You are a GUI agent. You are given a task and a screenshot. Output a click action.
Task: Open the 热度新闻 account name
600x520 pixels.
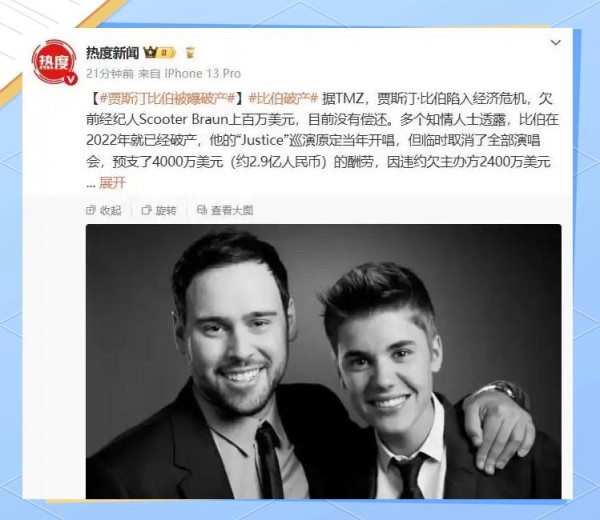(x=112, y=53)
